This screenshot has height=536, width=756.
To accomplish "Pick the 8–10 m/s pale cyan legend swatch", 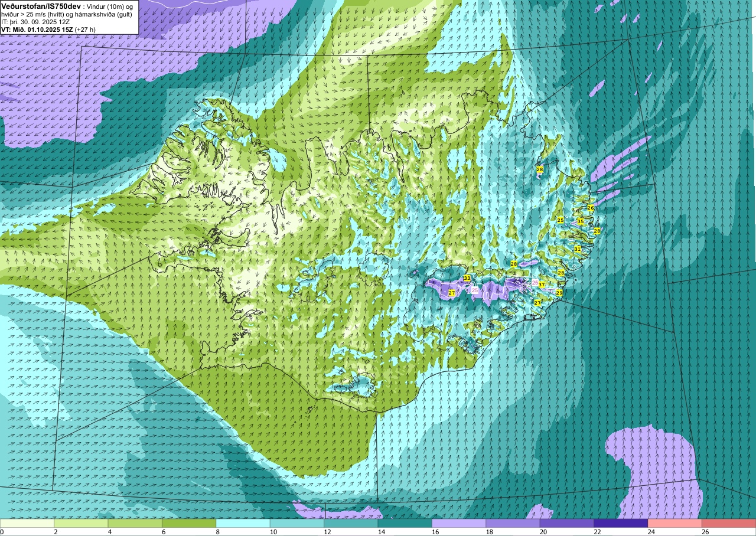I will [x=243, y=523].
